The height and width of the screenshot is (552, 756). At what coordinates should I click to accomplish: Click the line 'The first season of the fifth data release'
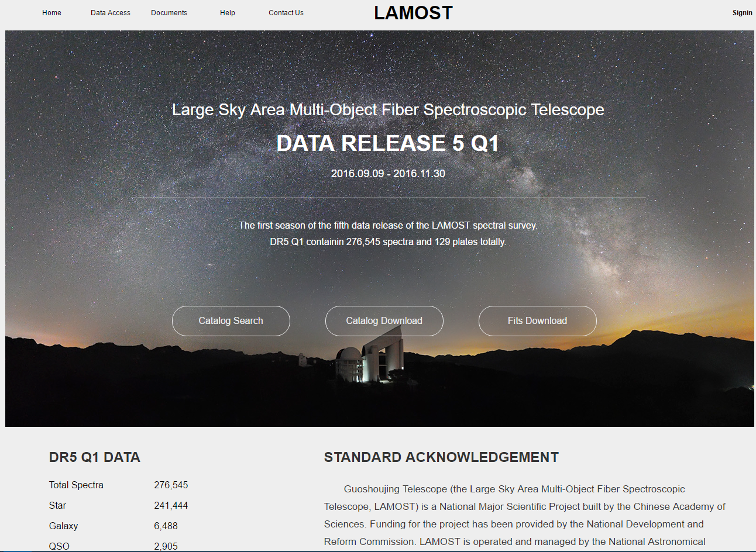(x=388, y=225)
